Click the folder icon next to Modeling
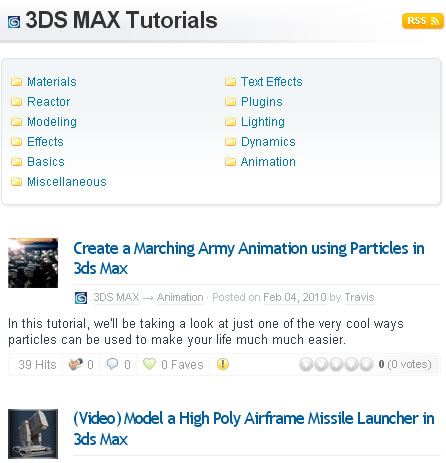Screen dimensions: 446x463 (x=16, y=122)
